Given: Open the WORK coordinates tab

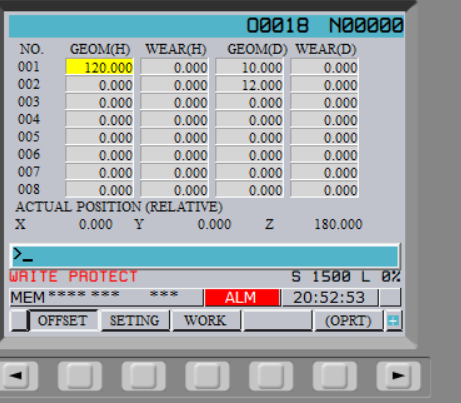Looking at the screenshot, I should coord(206,321).
